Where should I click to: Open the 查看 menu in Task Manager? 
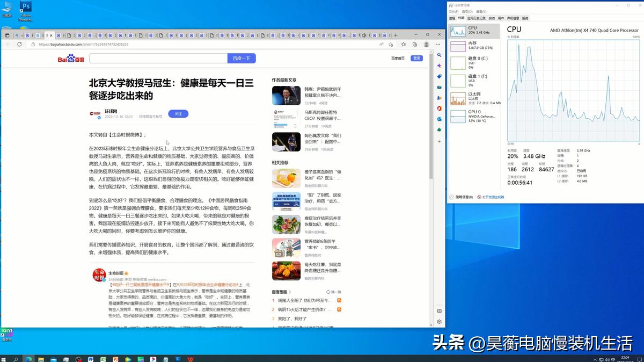[481, 12]
